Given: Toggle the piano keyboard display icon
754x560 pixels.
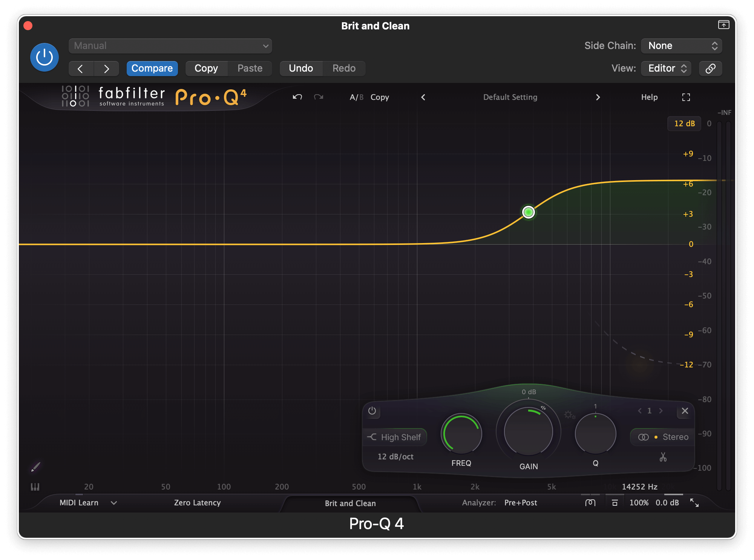Looking at the screenshot, I should (x=35, y=487).
